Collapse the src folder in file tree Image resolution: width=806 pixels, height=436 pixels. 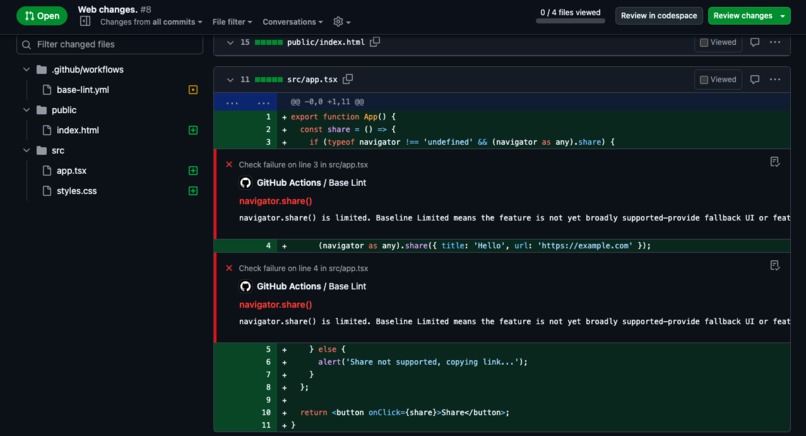pyautogui.click(x=26, y=151)
